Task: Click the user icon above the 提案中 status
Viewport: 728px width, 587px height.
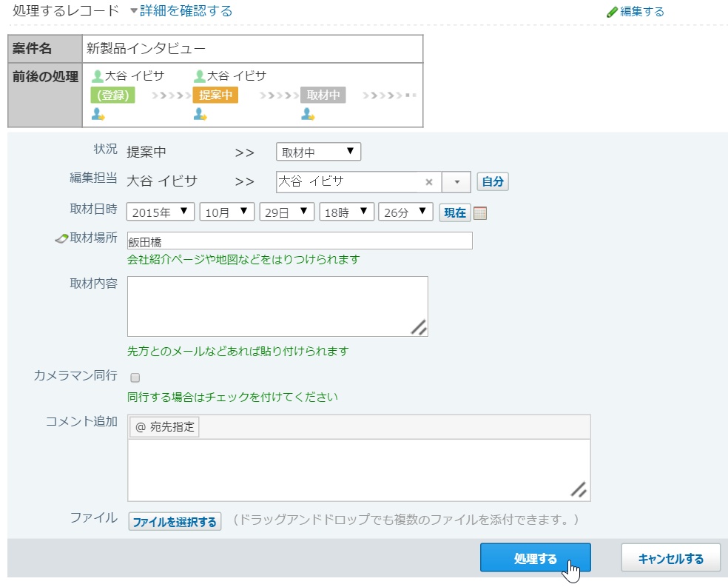Action: click(199, 76)
